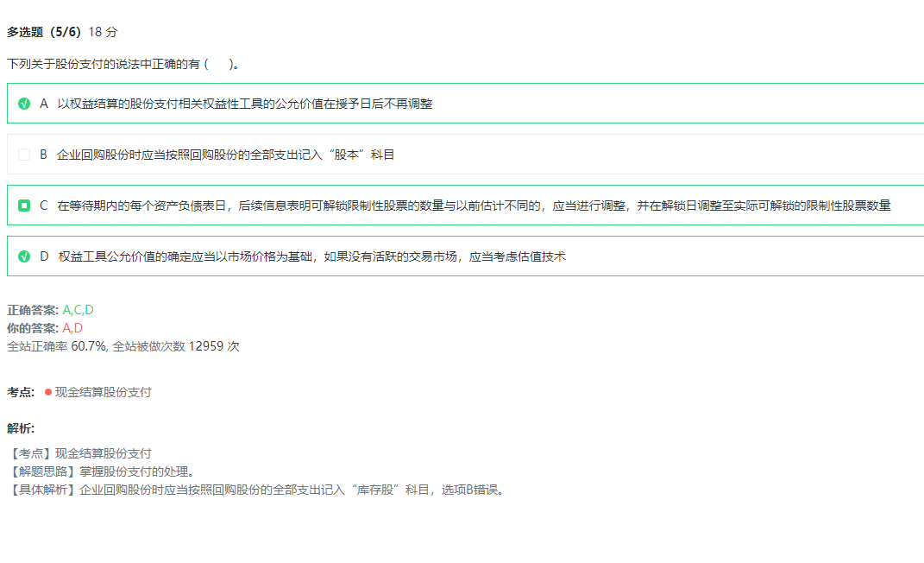
Task: Click the letter B label in option B
Action: 43,155
